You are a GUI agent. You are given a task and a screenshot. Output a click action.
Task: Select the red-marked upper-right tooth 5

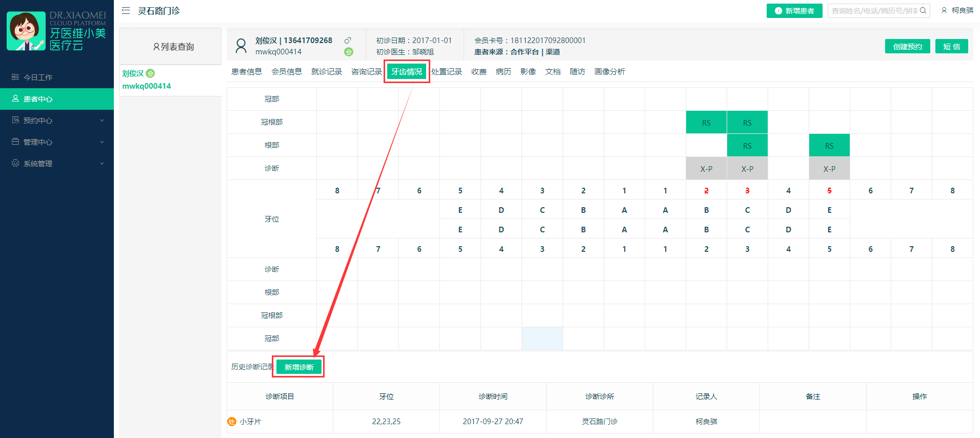point(829,190)
